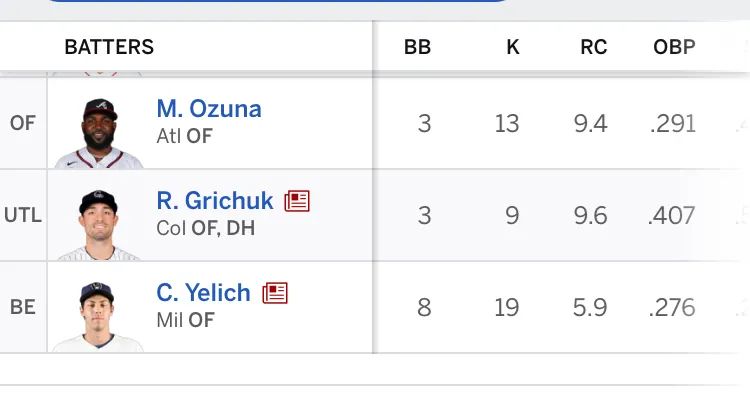750x401 pixels.
Task: Open C. Yelich's player profile link
Action: click(x=203, y=292)
